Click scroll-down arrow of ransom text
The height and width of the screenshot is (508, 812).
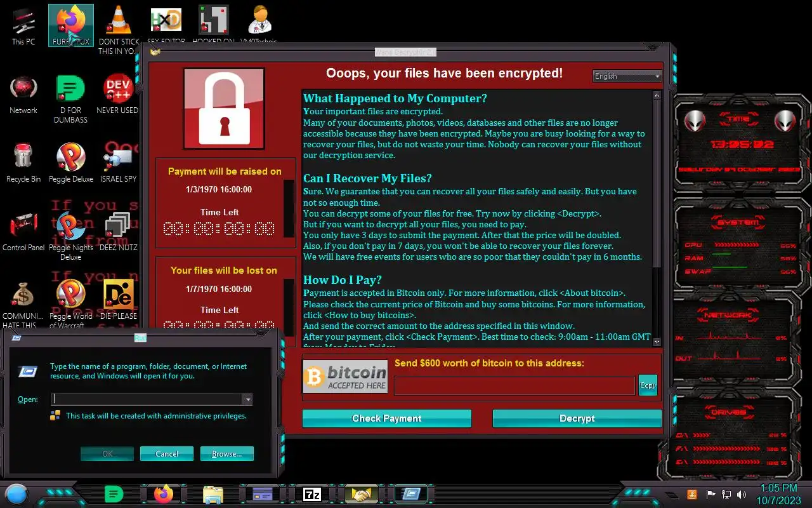point(657,342)
